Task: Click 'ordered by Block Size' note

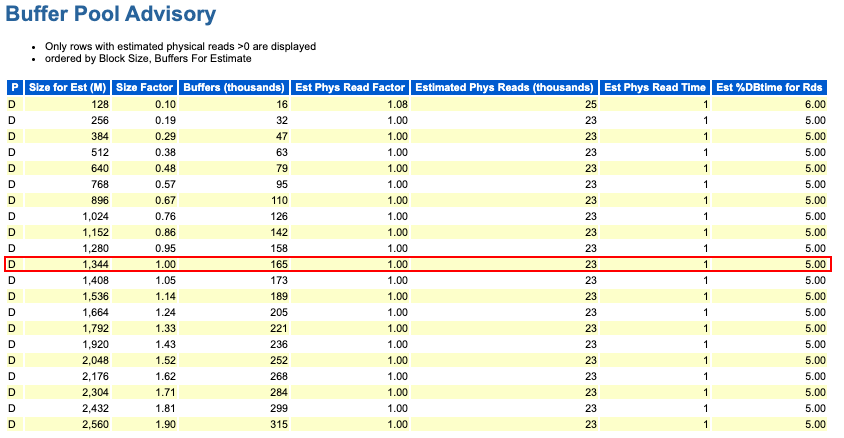Action: [x=148, y=58]
